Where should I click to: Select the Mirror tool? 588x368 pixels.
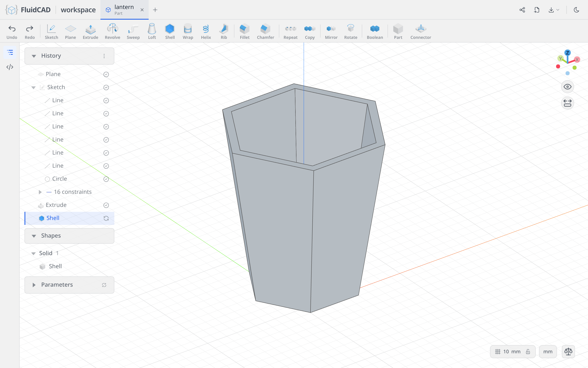pos(331,31)
